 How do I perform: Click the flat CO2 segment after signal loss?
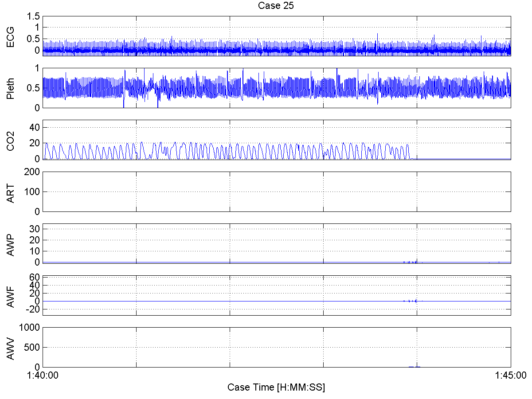click(461, 159)
